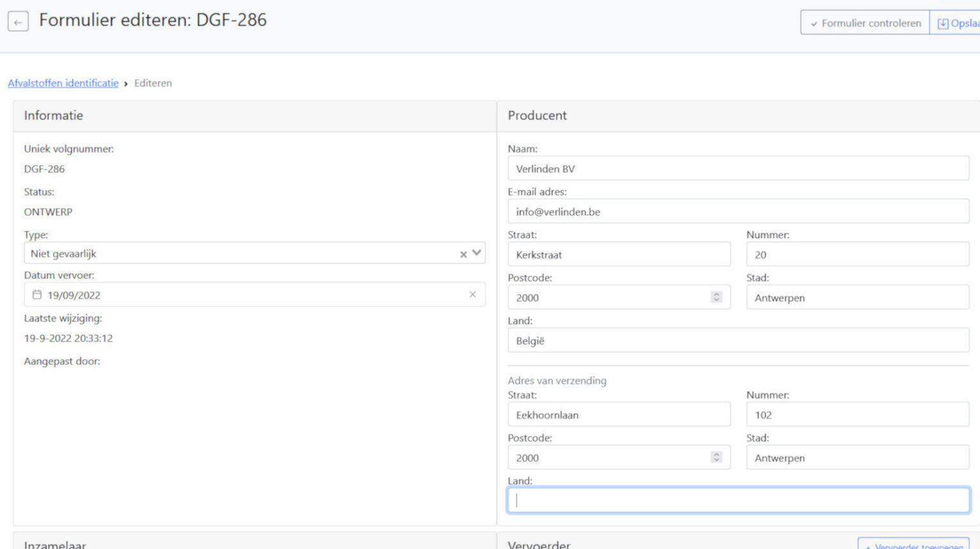This screenshot has width=980, height=549.
Task: Click the Formulier controleren button
Action: click(x=865, y=23)
